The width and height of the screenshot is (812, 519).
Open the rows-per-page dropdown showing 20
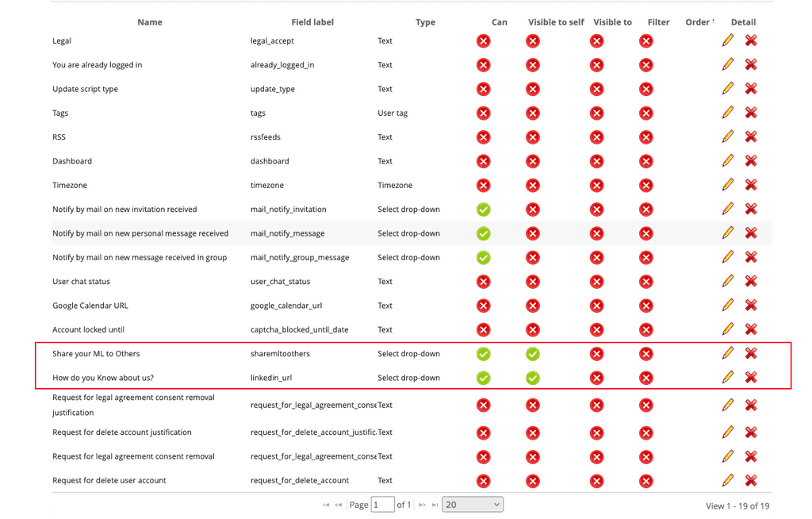(x=473, y=505)
